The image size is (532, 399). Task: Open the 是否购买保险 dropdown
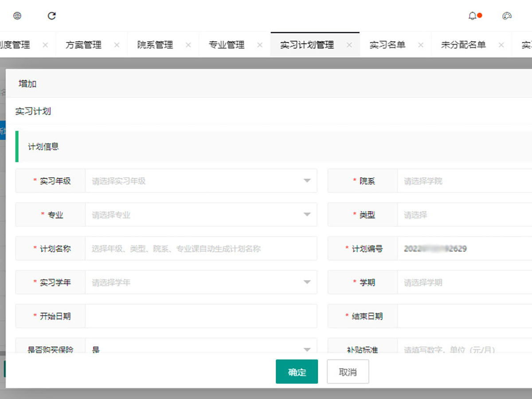201,348
